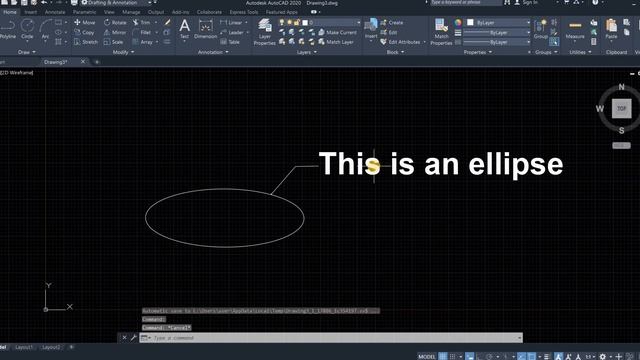Image resolution: width=640 pixels, height=360 pixels.
Task: Toggle snap mode in status bar
Action: (452, 356)
